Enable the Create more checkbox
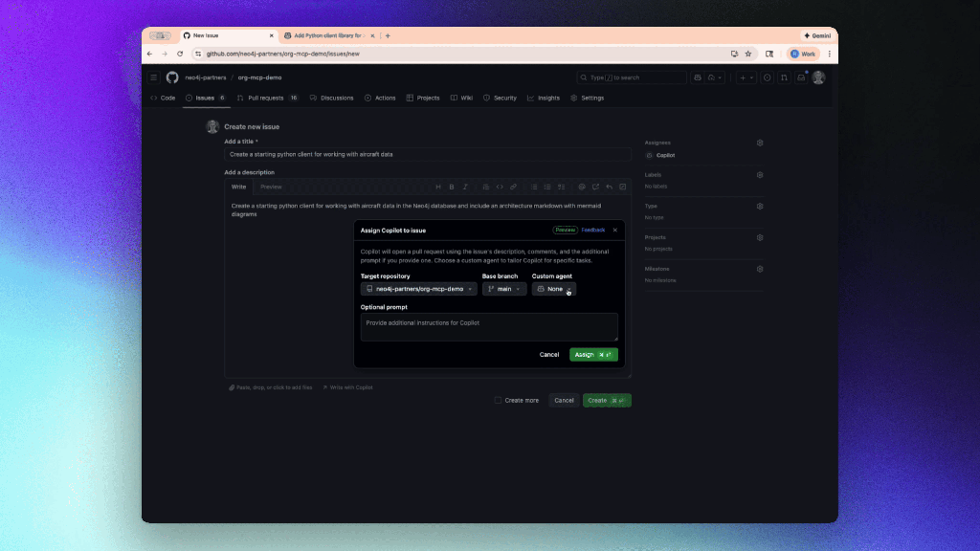Image resolution: width=980 pixels, height=551 pixels. click(499, 400)
